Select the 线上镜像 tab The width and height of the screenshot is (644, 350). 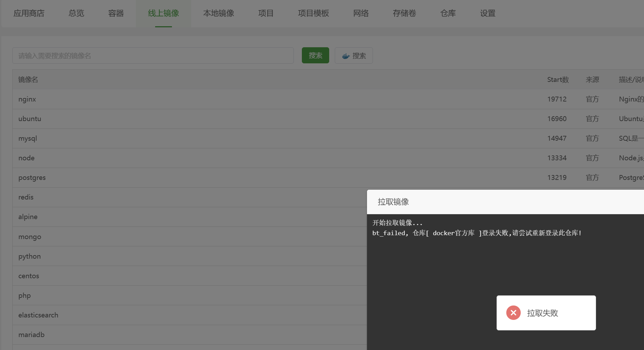coord(164,13)
